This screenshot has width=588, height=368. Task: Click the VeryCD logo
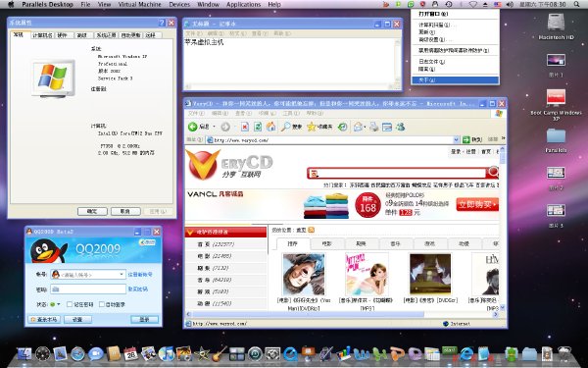pos(229,165)
